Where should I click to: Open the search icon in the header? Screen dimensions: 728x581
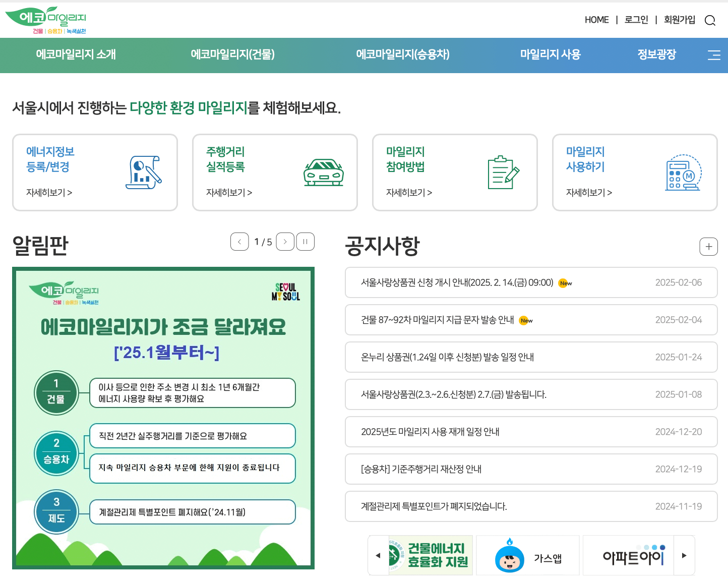[710, 20]
